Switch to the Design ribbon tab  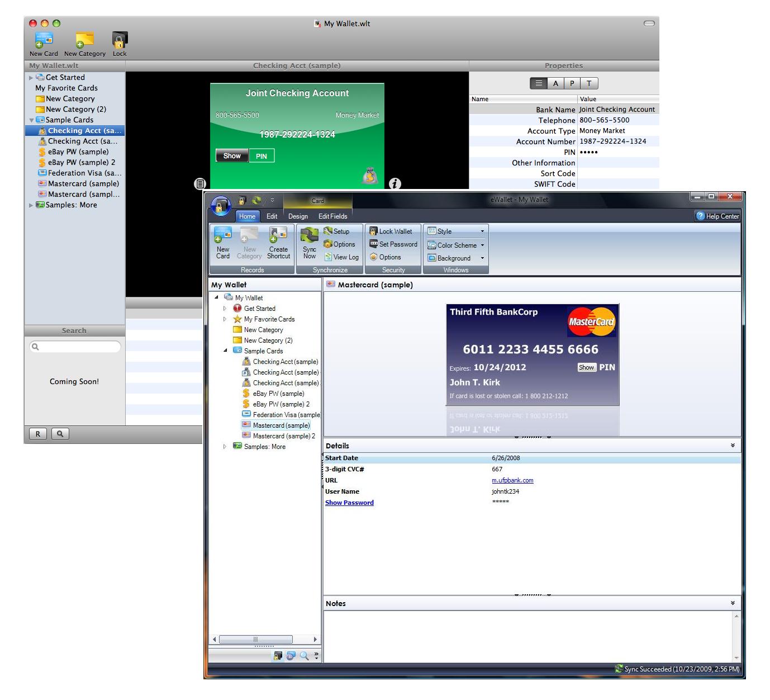[298, 216]
